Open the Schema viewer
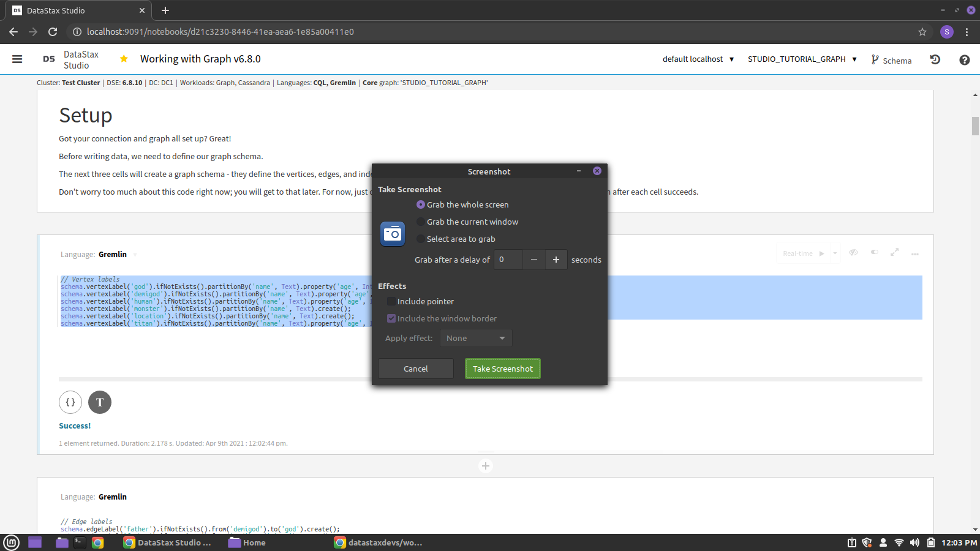This screenshot has height=551, width=980. [891, 60]
